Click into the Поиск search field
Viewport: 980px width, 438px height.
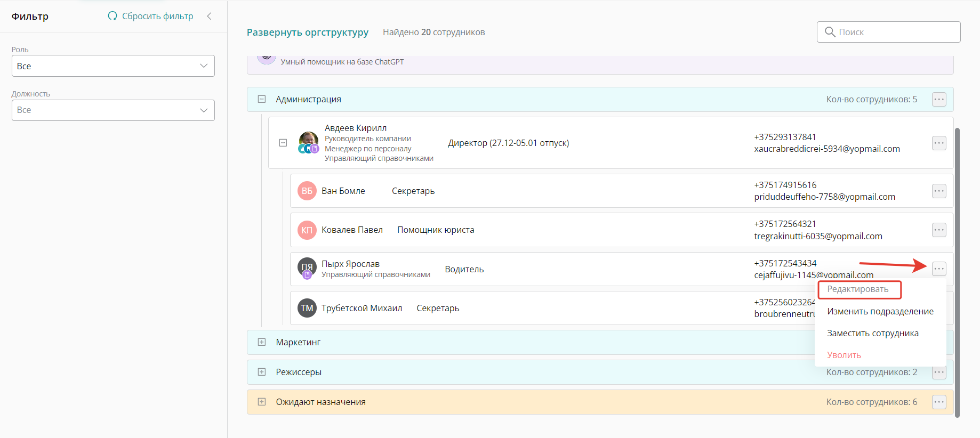click(889, 32)
